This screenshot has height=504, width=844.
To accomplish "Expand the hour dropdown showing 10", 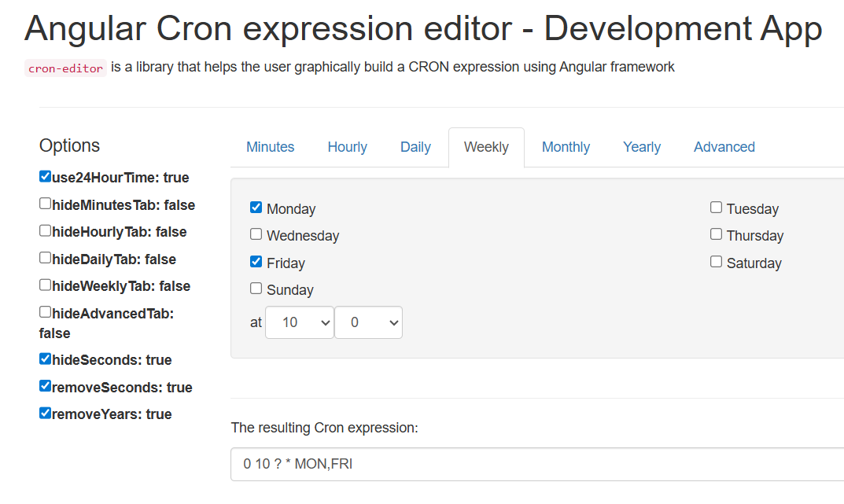I will (299, 322).
